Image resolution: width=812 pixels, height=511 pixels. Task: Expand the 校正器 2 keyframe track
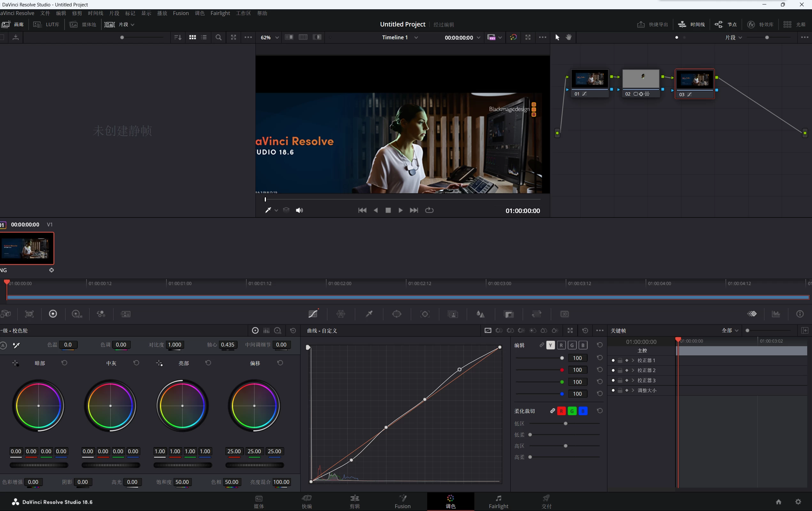633,370
